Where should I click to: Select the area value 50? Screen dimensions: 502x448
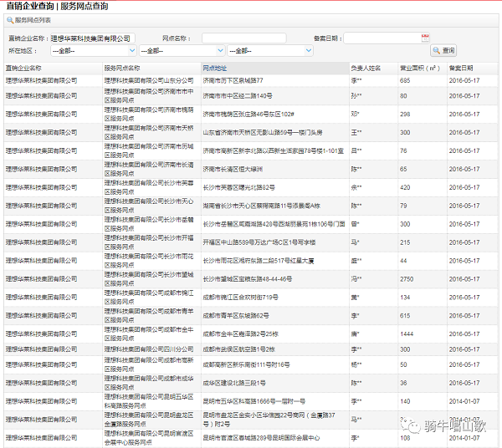(403, 364)
